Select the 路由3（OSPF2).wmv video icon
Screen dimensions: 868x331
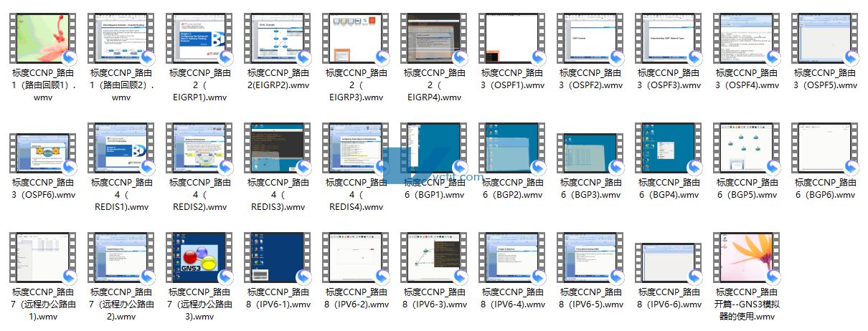coord(590,38)
